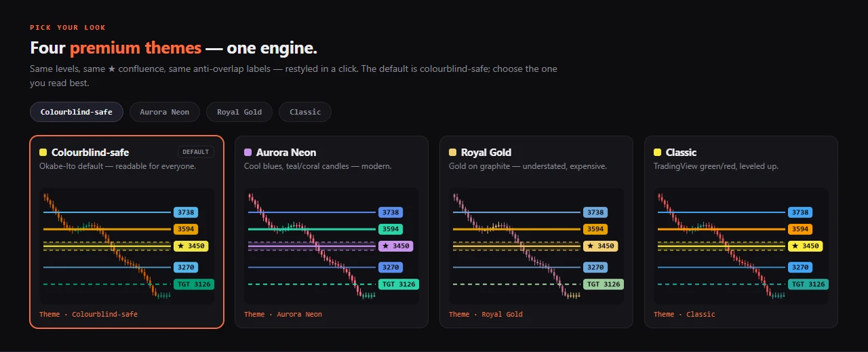The height and width of the screenshot is (352, 868).
Task: Click the Royal Gold card gold swatch
Action: (x=453, y=153)
